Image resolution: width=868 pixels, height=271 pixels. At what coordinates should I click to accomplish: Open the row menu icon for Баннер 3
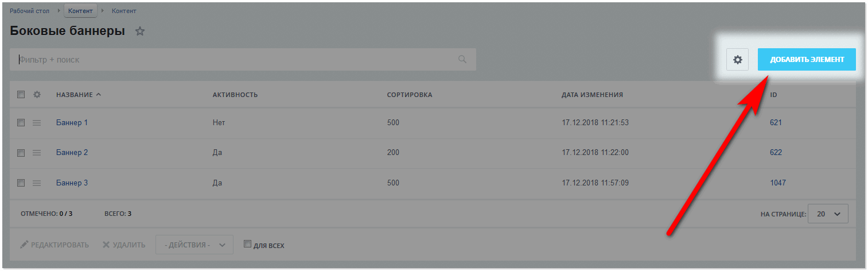click(37, 183)
